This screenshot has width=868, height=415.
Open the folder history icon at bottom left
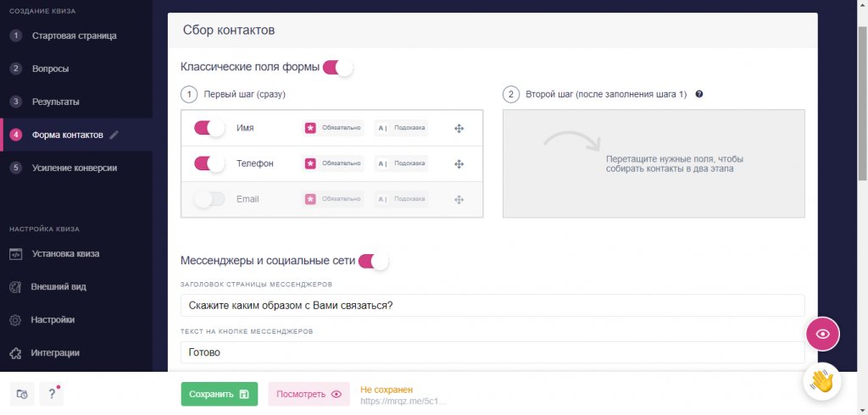coord(22,394)
